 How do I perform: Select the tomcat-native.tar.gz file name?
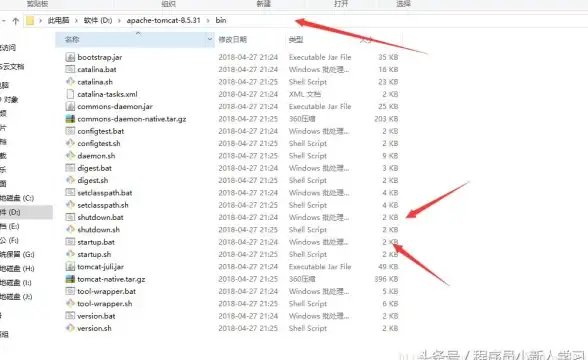click(x=111, y=279)
